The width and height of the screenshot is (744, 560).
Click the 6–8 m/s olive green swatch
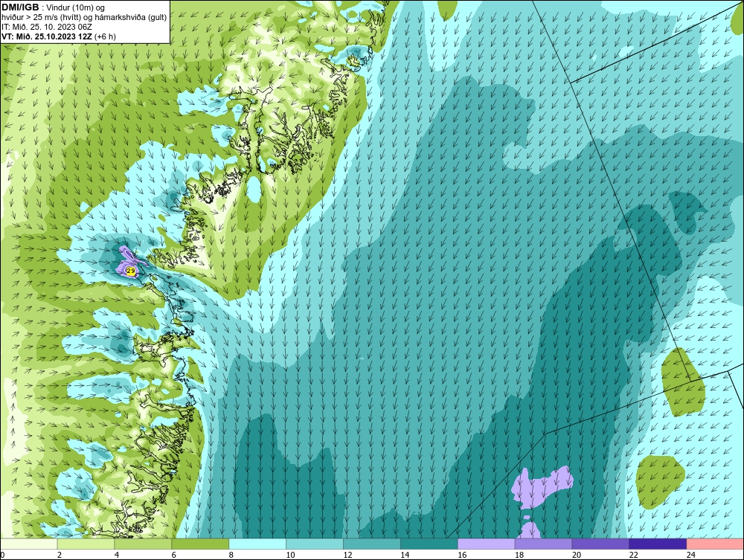tap(200, 544)
